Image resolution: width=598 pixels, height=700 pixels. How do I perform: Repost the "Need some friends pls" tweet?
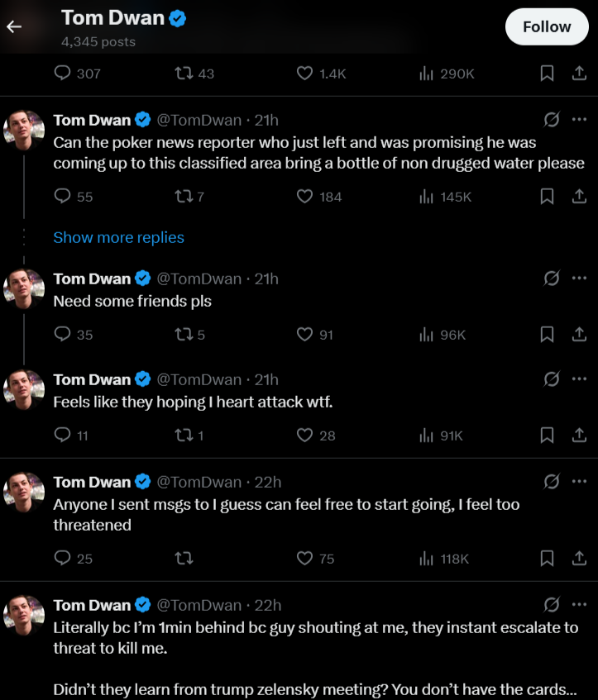coord(184,335)
